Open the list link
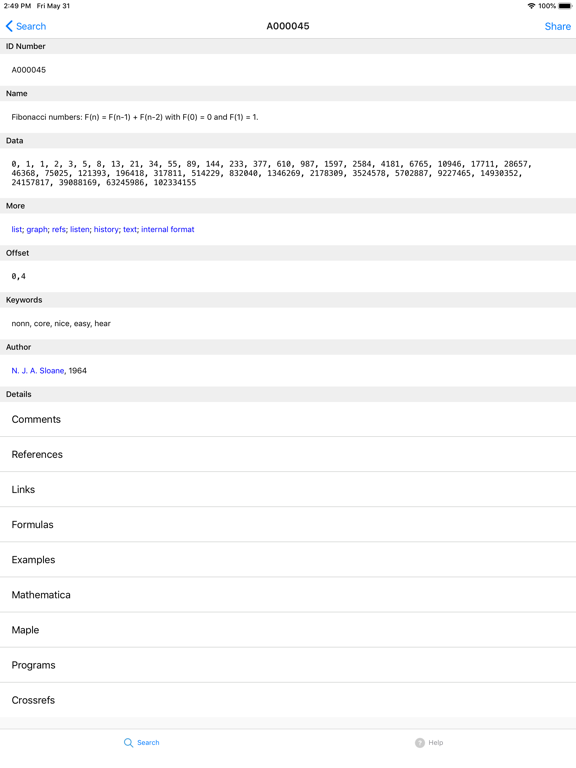The image size is (576, 768). (x=17, y=229)
